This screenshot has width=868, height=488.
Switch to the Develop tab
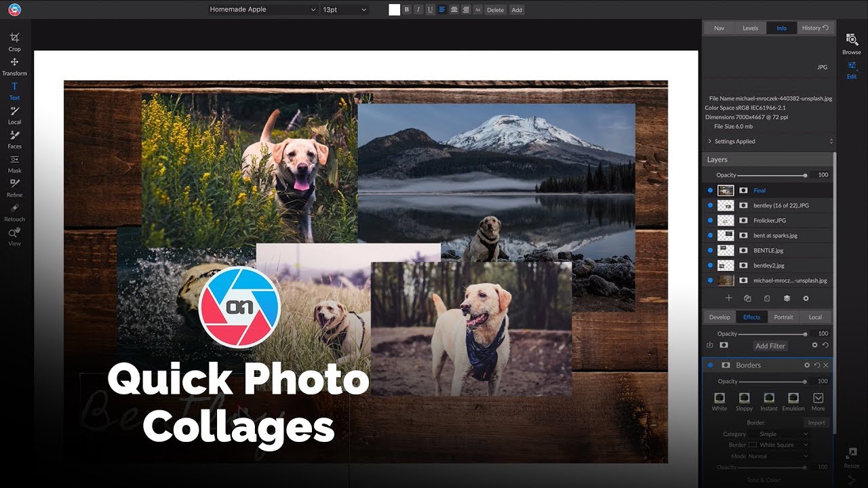coord(719,317)
